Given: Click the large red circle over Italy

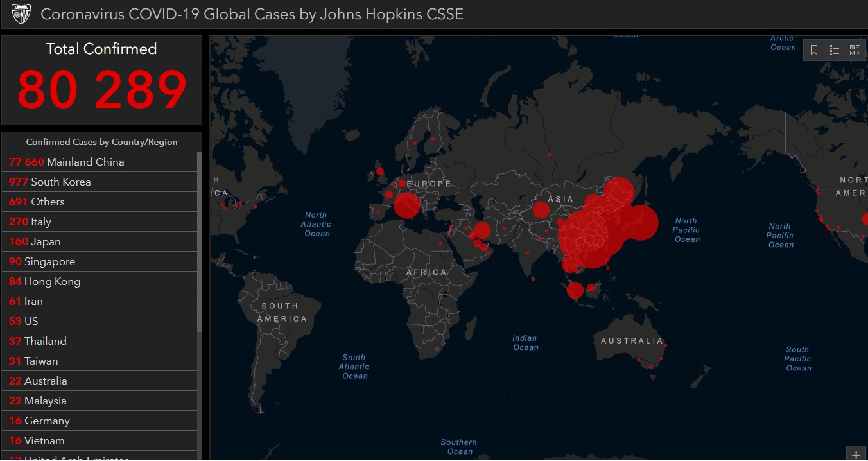Looking at the screenshot, I should [407, 205].
